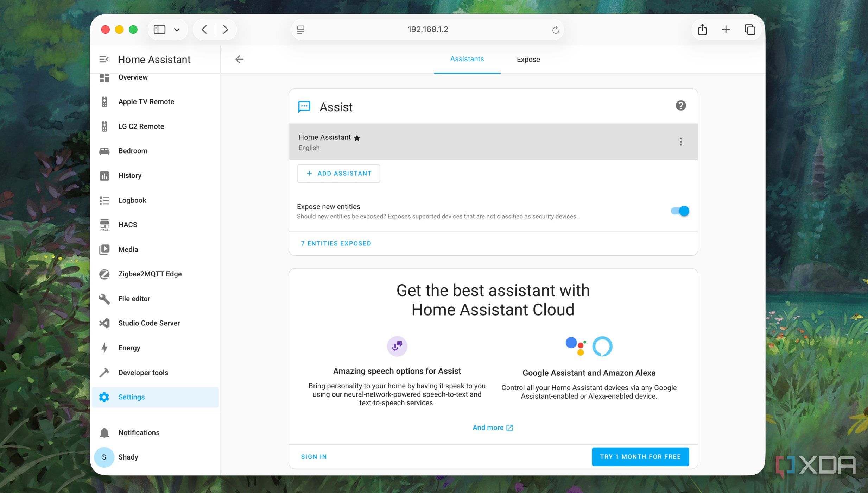The height and width of the screenshot is (493, 868).
Task: Reload the page in Safari
Action: point(555,30)
